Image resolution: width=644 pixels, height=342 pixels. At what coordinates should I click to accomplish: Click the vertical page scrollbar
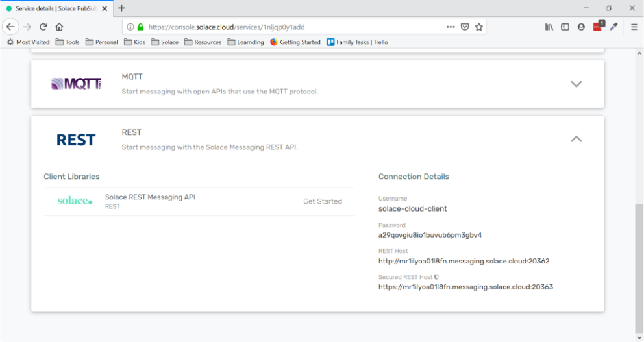click(x=639, y=266)
